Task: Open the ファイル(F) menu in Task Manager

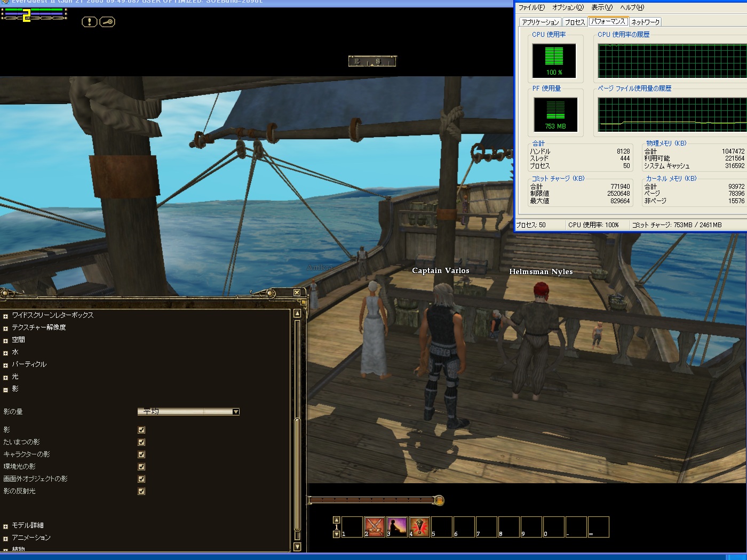Action: pos(531,7)
